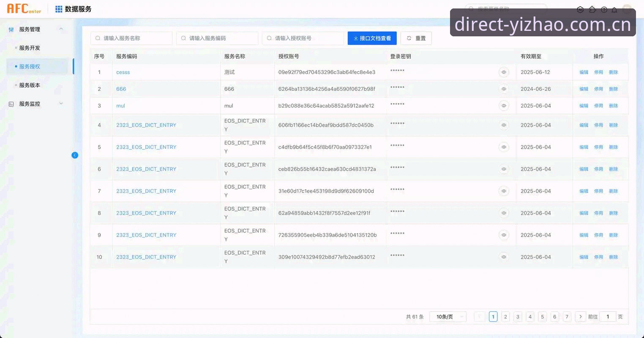The height and width of the screenshot is (338, 644).
Task: Click the AI assistant icon in header
Action: (x=580, y=10)
